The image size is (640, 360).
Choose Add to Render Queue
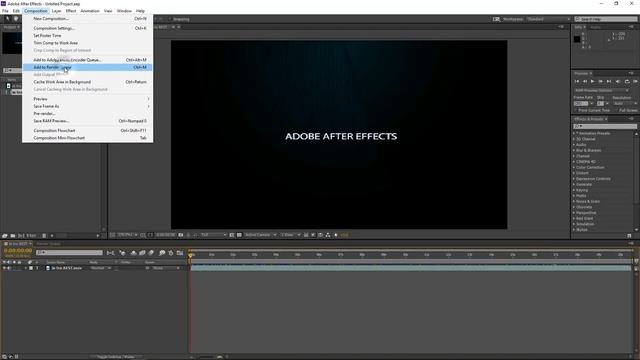point(88,67)
